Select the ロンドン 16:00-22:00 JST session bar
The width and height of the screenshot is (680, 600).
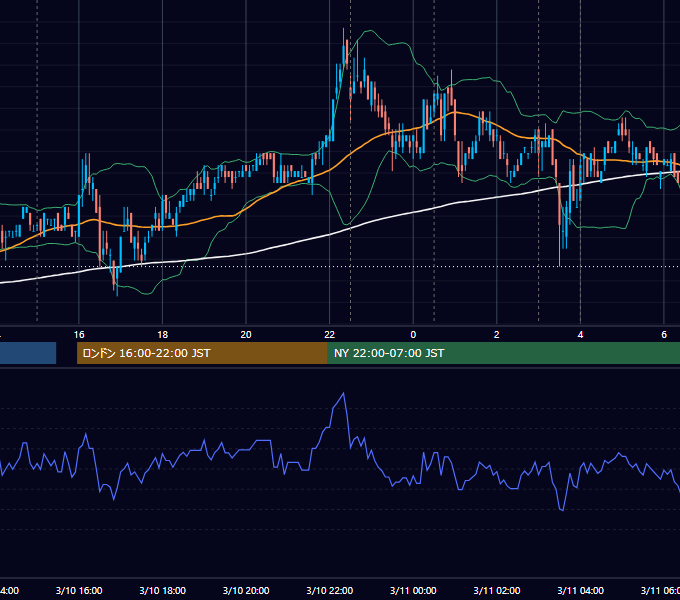tap(202, 353)
